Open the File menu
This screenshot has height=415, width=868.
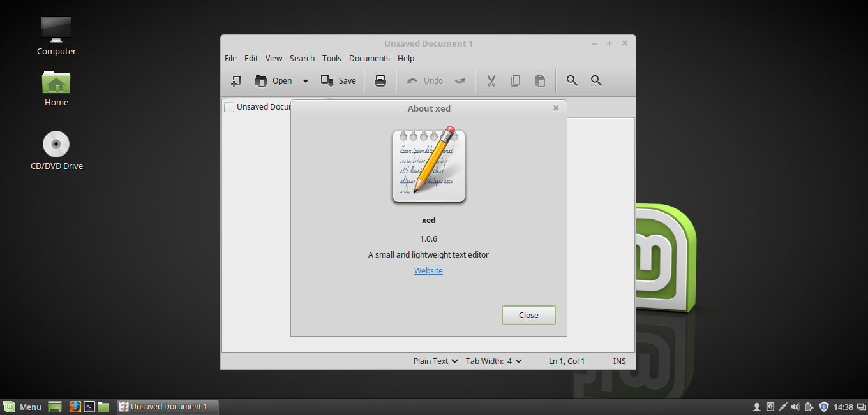click(230, 58)
